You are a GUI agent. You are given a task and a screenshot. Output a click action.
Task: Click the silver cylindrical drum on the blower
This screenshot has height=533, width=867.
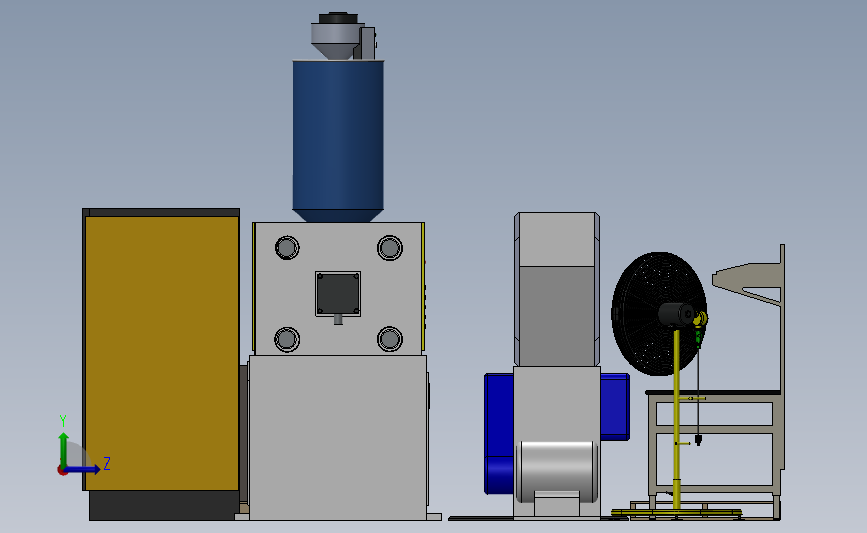(x=557, y=471)
